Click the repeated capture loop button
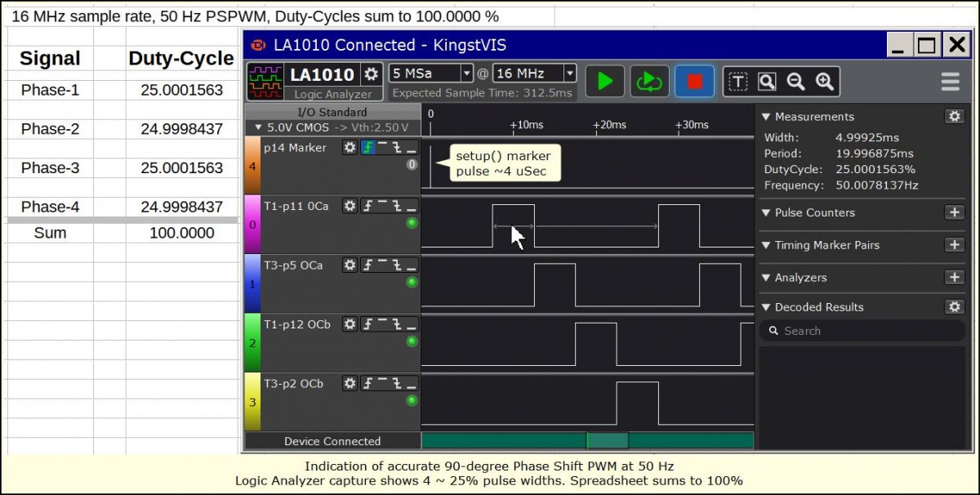 tap(649, 81)
